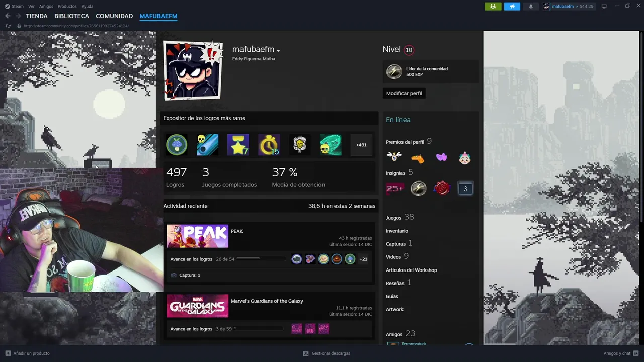Click the Modificar perfil button

(x=404, y=93)
